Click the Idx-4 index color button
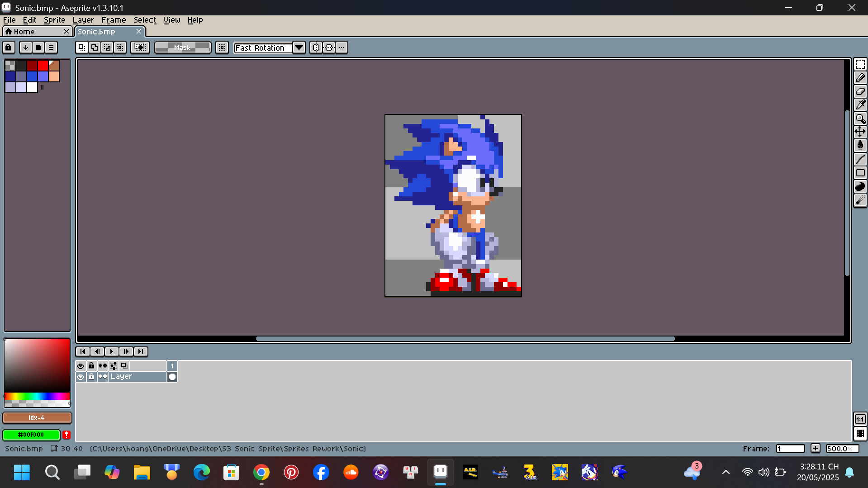The image size is (868, 488). 37,417
